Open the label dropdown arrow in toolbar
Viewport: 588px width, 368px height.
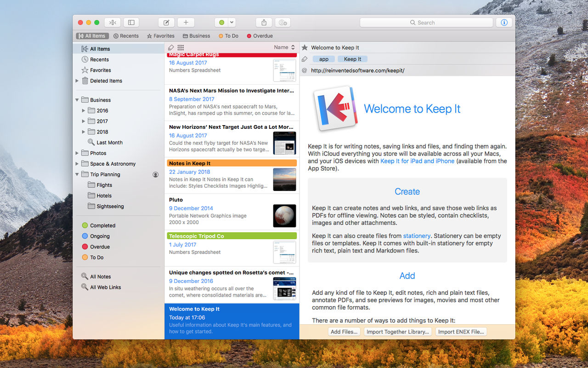click(x=232, y=23)
